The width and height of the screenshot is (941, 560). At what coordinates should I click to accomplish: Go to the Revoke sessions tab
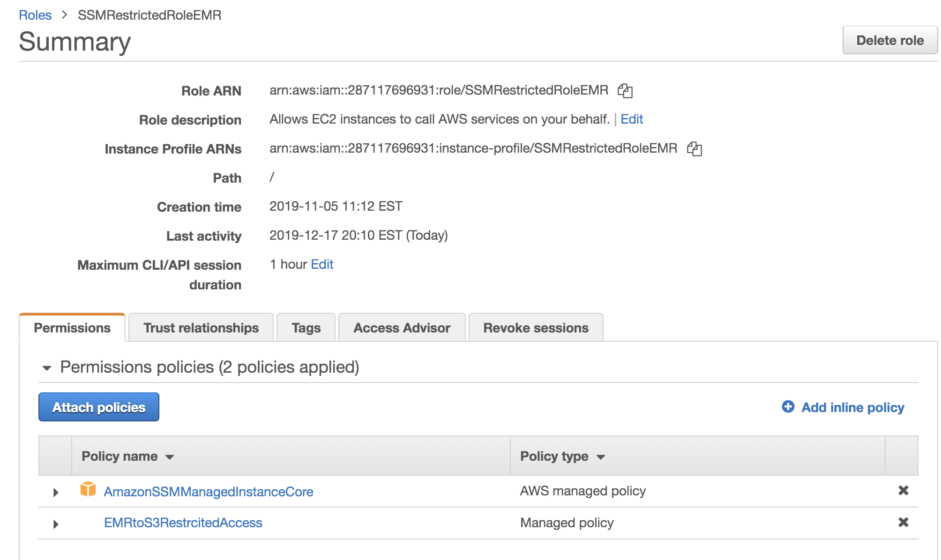point(536,328)
